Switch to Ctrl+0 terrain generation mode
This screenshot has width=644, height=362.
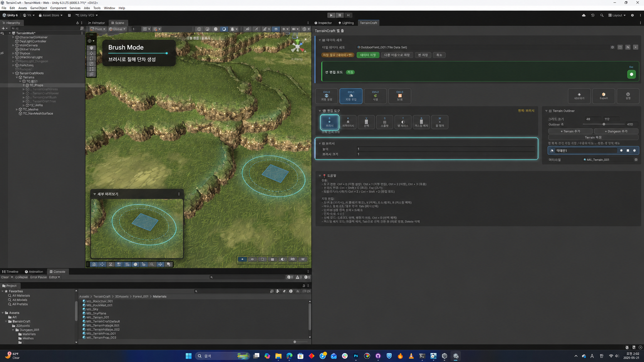click(327, 96)
